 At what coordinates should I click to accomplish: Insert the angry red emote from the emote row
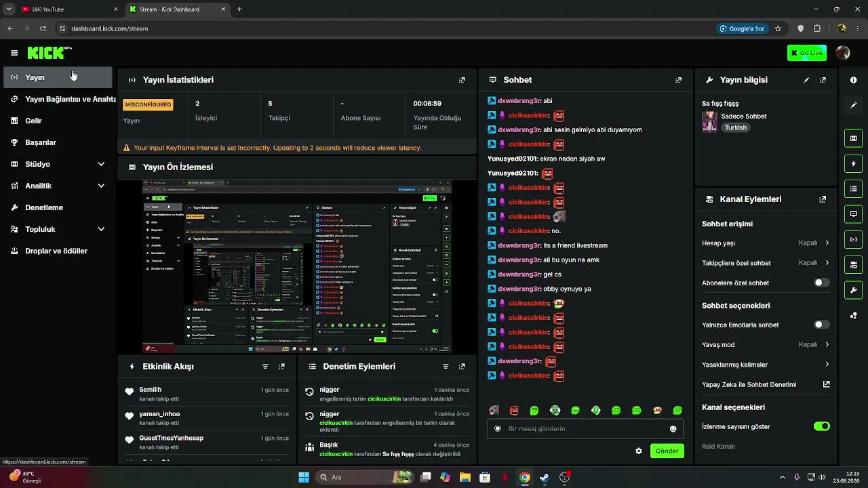(514, 410)
